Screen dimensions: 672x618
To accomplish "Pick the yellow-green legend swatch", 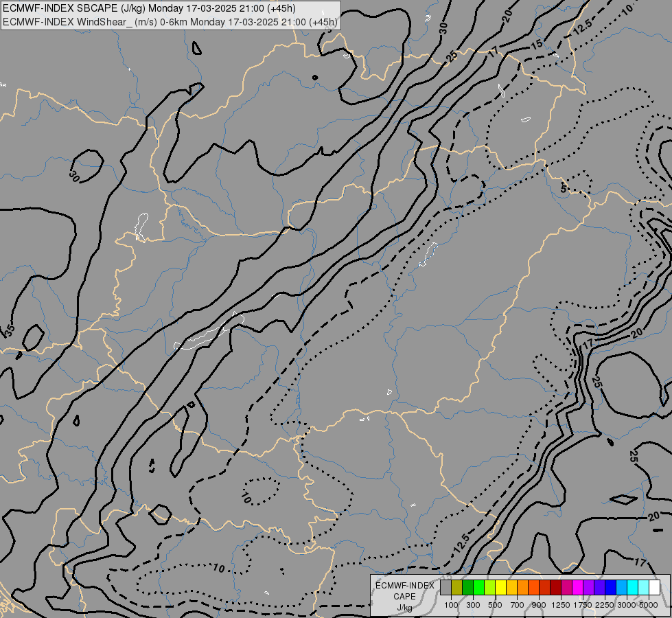I will pos(490,588).
